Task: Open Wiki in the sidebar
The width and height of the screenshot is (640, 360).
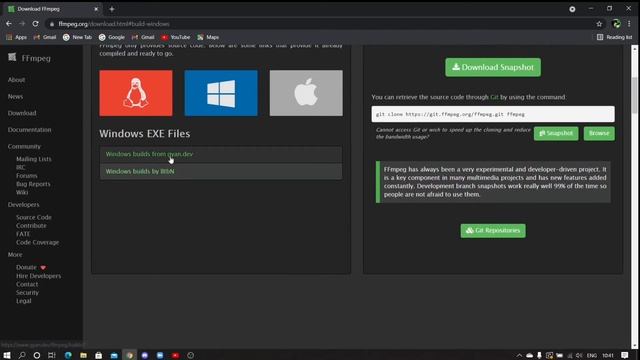Action: 22,192
